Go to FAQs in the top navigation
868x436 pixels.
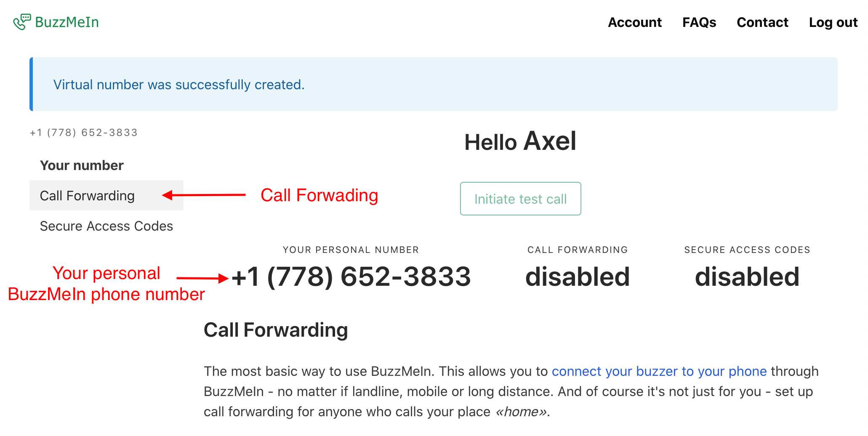tap(699, 22)
